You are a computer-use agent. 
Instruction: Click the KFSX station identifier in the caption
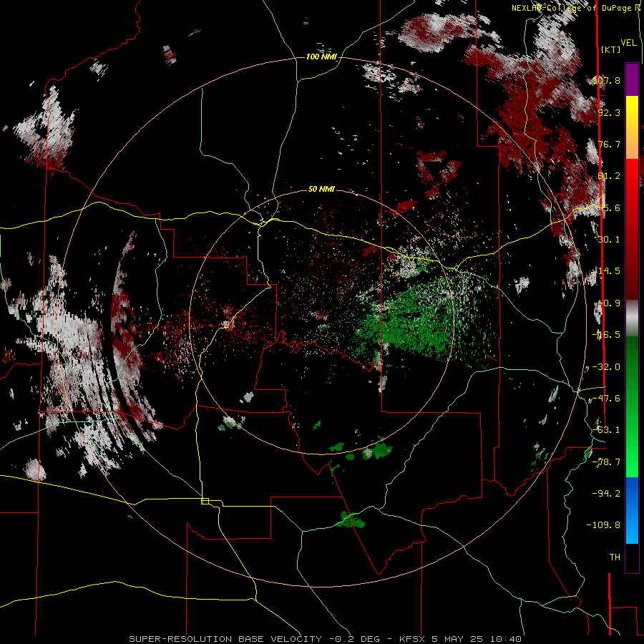[413, 639]
